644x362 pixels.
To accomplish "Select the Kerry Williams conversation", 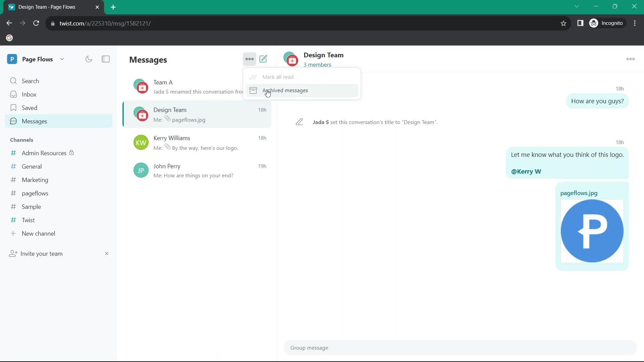I will 200,142.
